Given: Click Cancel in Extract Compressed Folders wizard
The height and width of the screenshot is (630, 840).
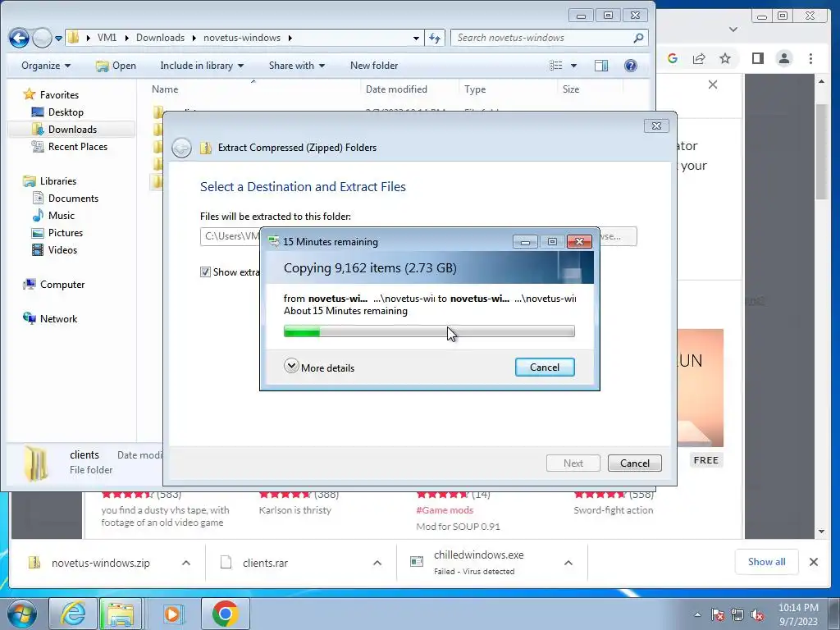Looking at the screenshot, I should pos(634,463).
